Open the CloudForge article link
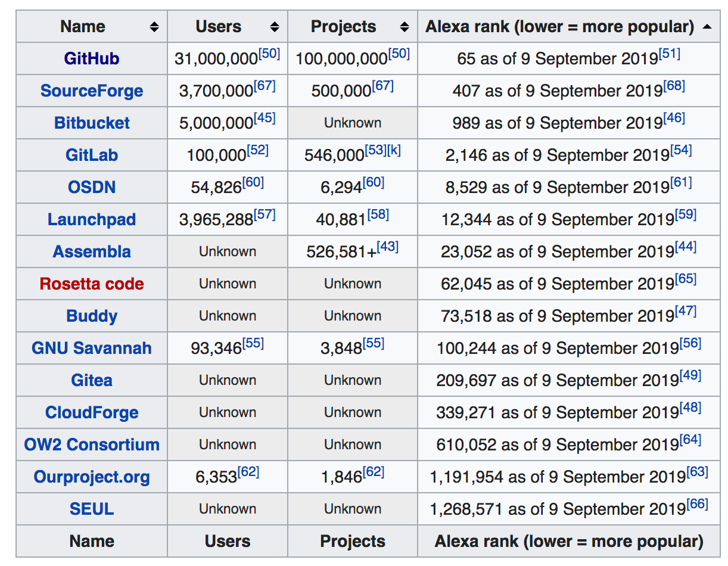Image resolution: width=728 pixels, height=566 pixels. click(92, 412)
